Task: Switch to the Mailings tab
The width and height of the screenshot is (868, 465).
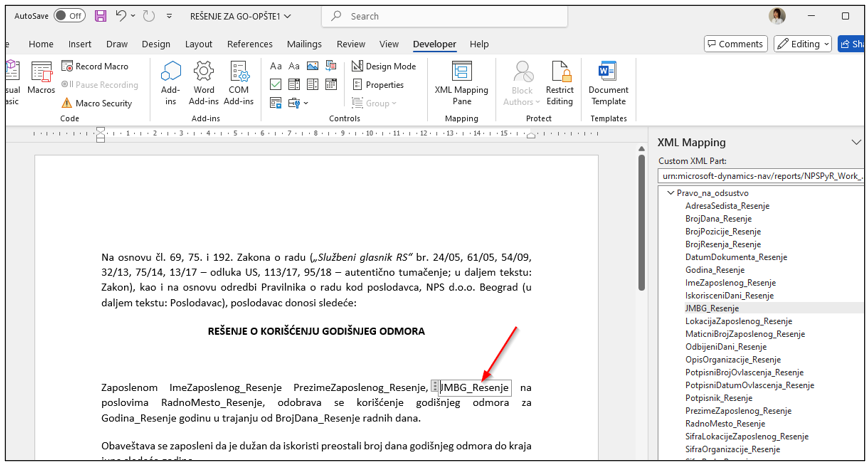Action: [304, 44]
